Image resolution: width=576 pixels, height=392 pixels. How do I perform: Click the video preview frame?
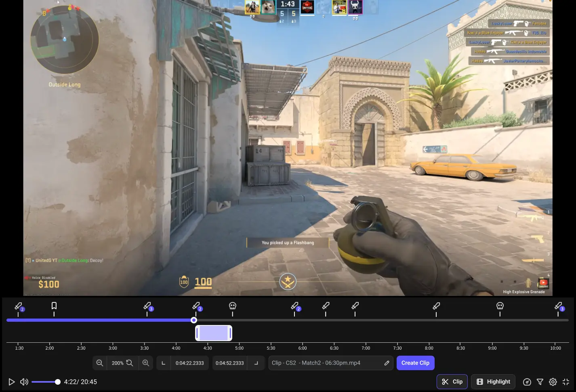coord(288,148)
